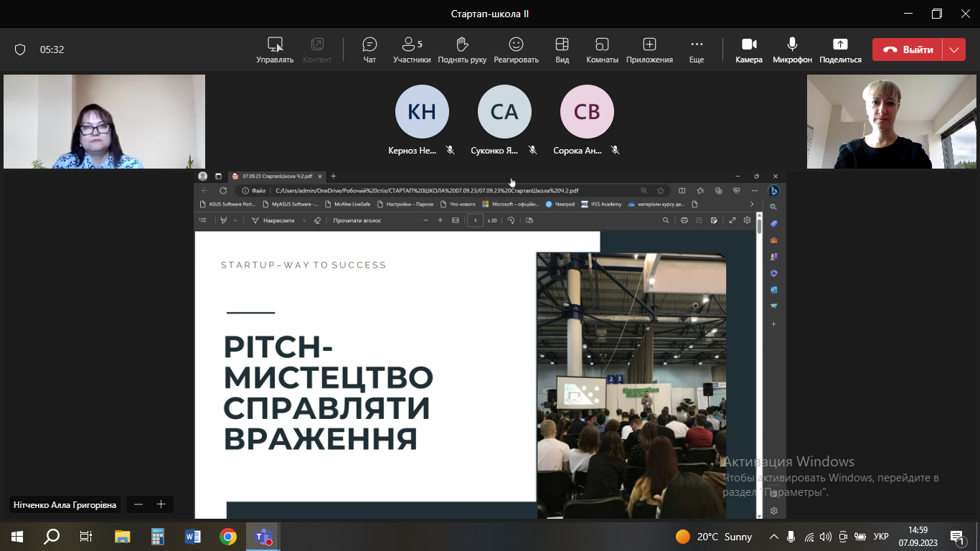Viewport: 980px width, 551px height.
Task: Toggle the Microphone mute
Action: (792, 50)
